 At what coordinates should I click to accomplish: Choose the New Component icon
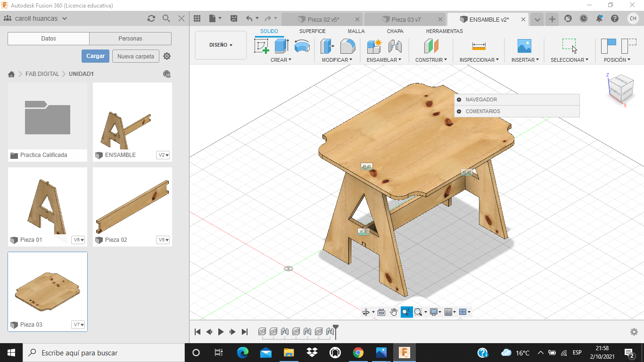[374, 46]
